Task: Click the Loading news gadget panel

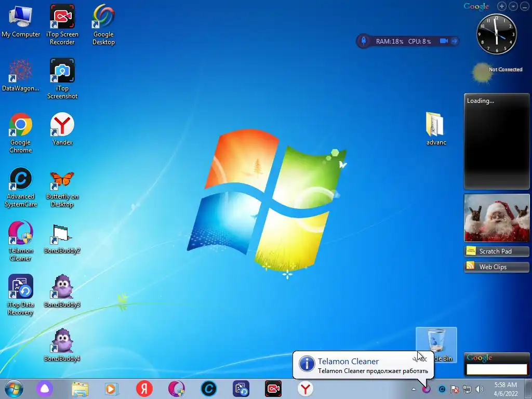Action: [497, 141]
